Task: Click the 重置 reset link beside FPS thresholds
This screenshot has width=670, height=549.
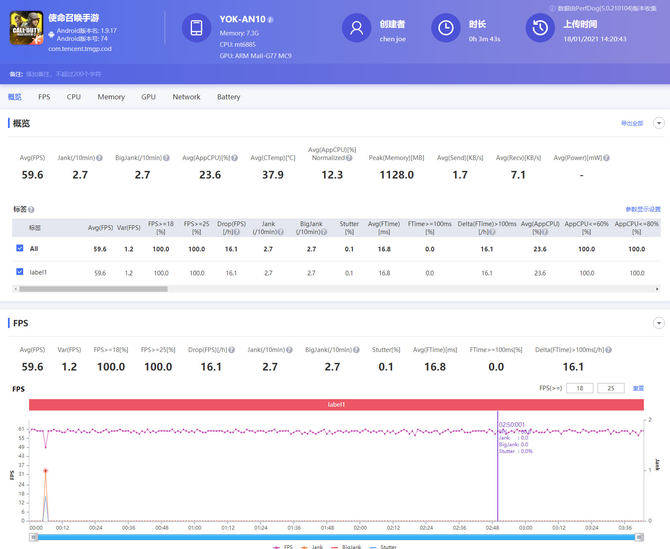Action: pos(638,388)
